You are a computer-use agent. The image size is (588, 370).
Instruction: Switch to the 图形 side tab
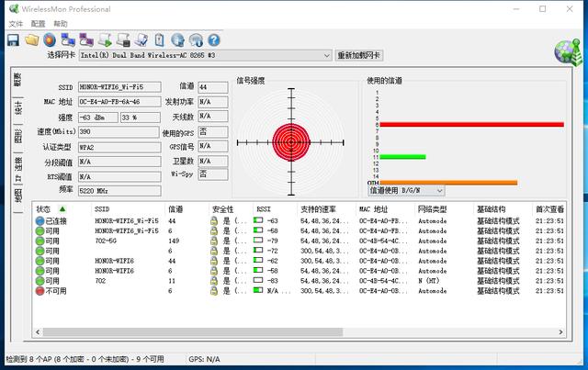[x=17, y=136]
